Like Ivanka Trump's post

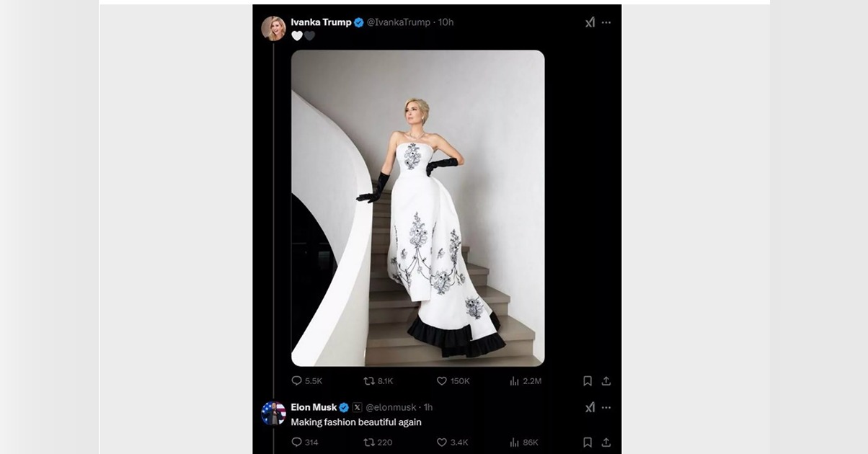[440, 380]
